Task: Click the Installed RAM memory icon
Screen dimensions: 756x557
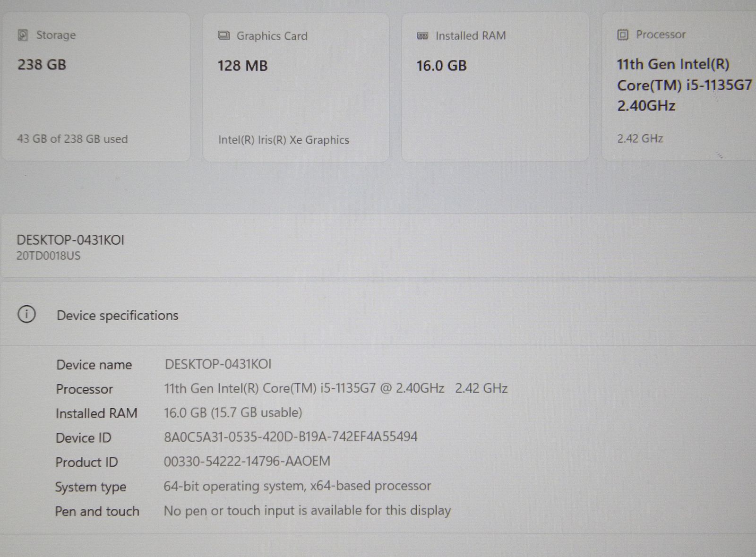Action: click(x=422, y=36)
